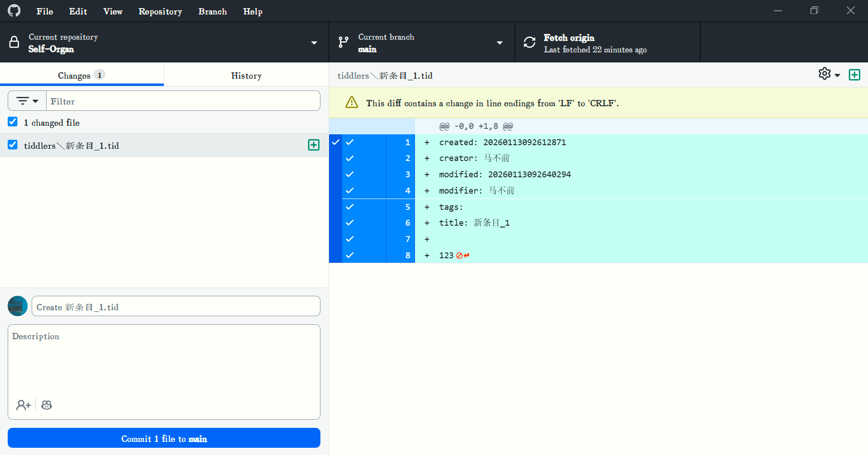Image resolution: width=868 pixels, height=455 pixels.
Task: Click the Description text area
Action: (x=164, y=362)
